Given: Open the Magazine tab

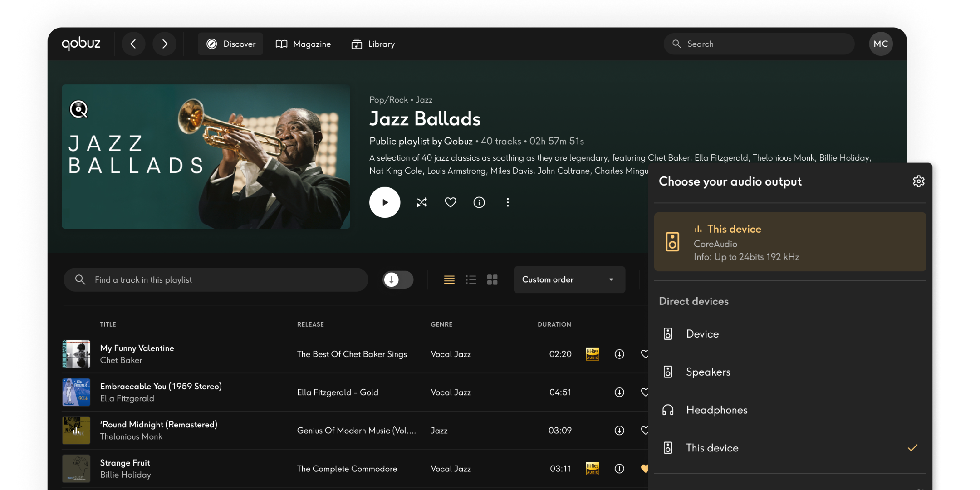Looking at the screenshot, I should (x=304, y=44).
